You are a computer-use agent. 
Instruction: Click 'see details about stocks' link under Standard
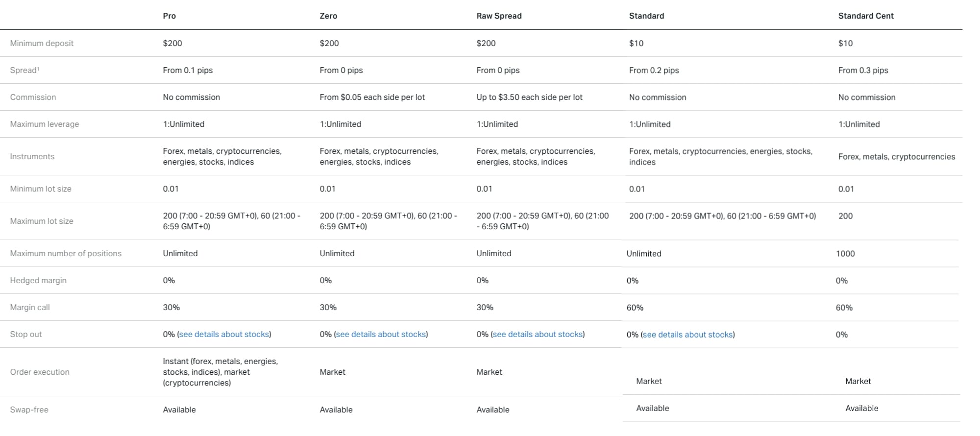pyautogui.click(x=687, y=335)
